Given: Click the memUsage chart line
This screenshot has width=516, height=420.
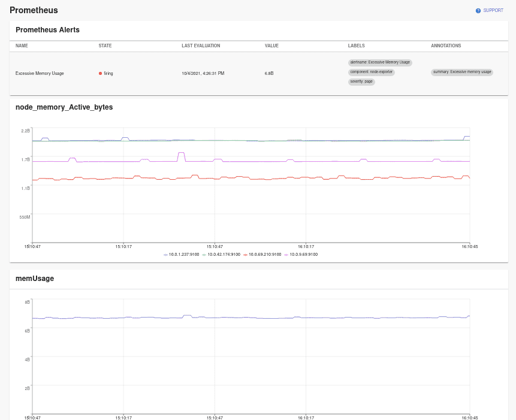Looking at the screenshot, I should coord(250,318).
